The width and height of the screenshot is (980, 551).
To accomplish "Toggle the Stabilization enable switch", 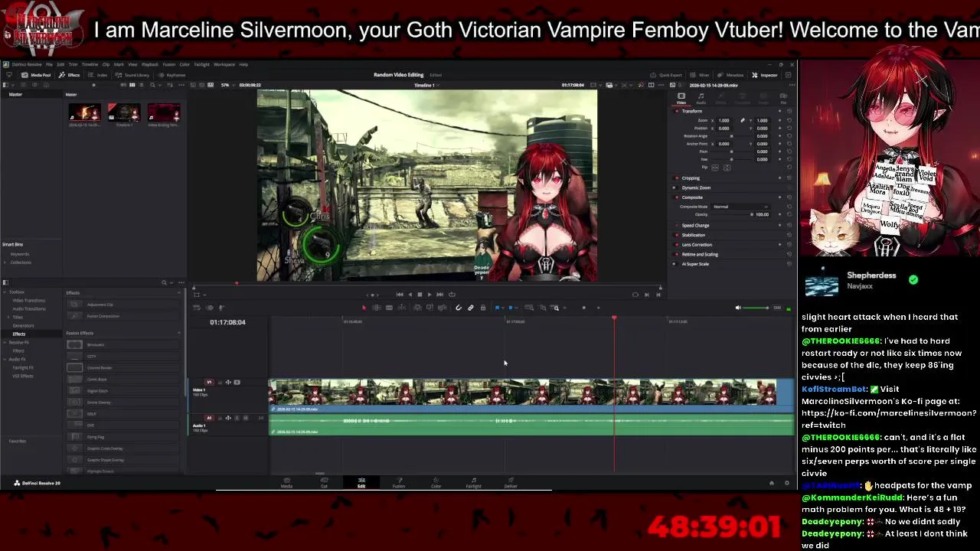I will [x=676, y=235].
